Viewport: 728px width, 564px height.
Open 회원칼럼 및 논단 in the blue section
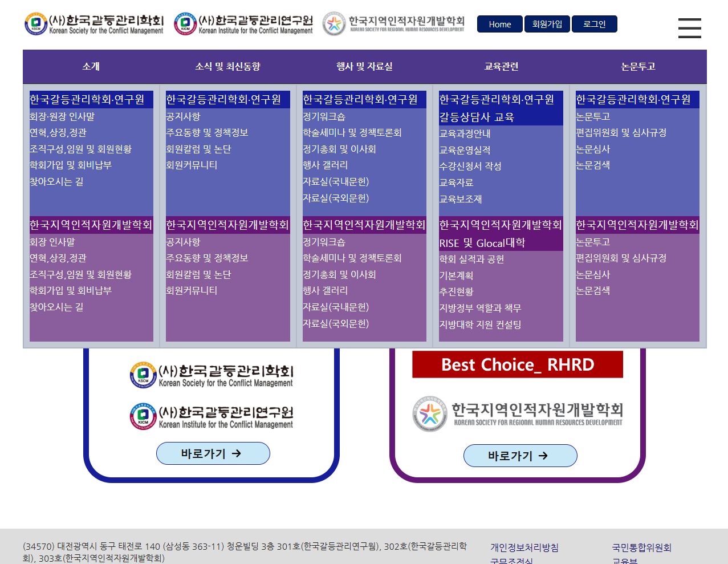(x=198, y=149)
